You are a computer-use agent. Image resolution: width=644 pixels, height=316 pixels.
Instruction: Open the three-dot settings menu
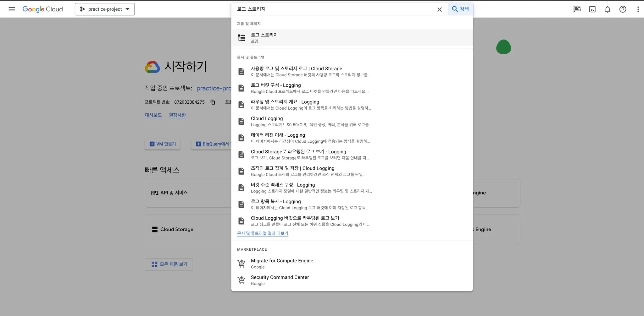(x=638, y=9)
